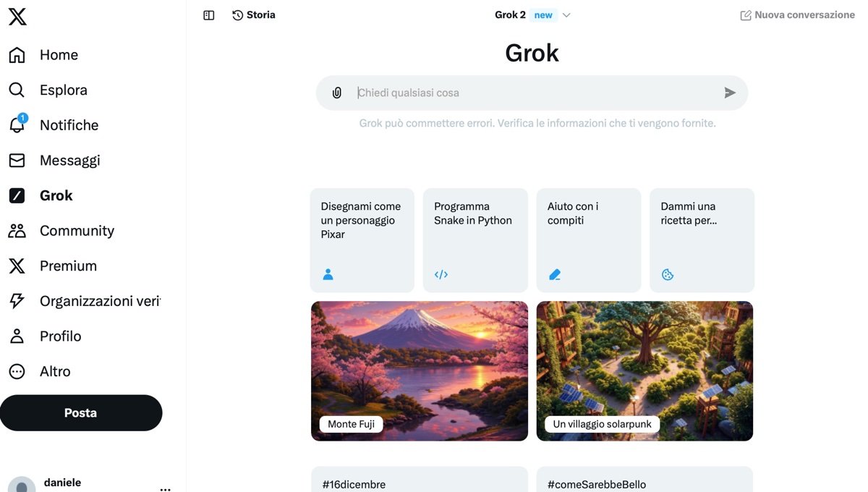The width and height of the screenshot is (868, 492).
Task: Click the code icon on Programma Snake card
Action: point(441,274)
